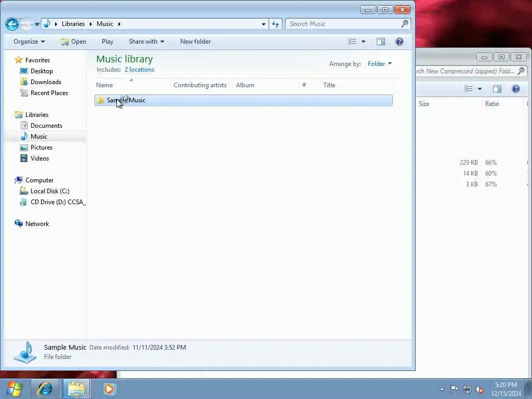The height and width of the screenshot is (399, 532).
Task: Open the Windows Start menu
Action: tap(14, 389)
